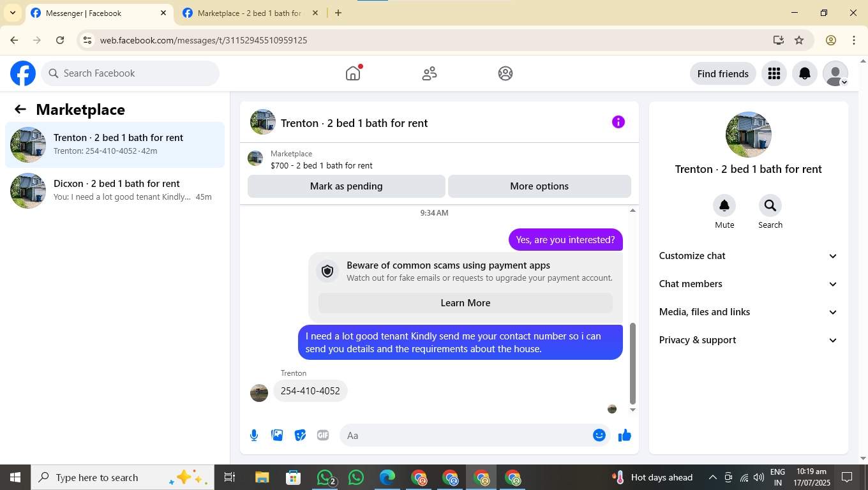The height and width of the screenshot is (490, 868).
Task: Mute this chat using the bell icon
Action: 724,205
